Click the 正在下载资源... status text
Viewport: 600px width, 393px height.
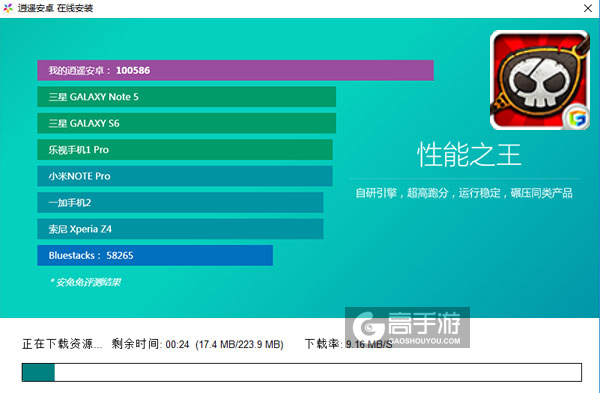(62, 344)
